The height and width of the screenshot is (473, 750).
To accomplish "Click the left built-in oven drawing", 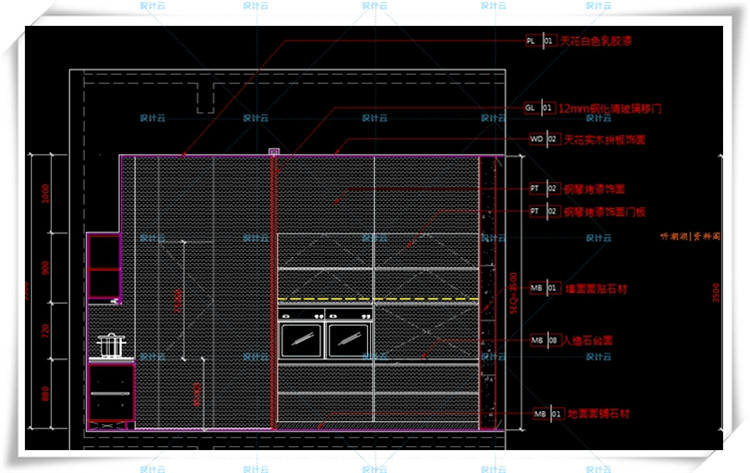I will tap(301, 334).
